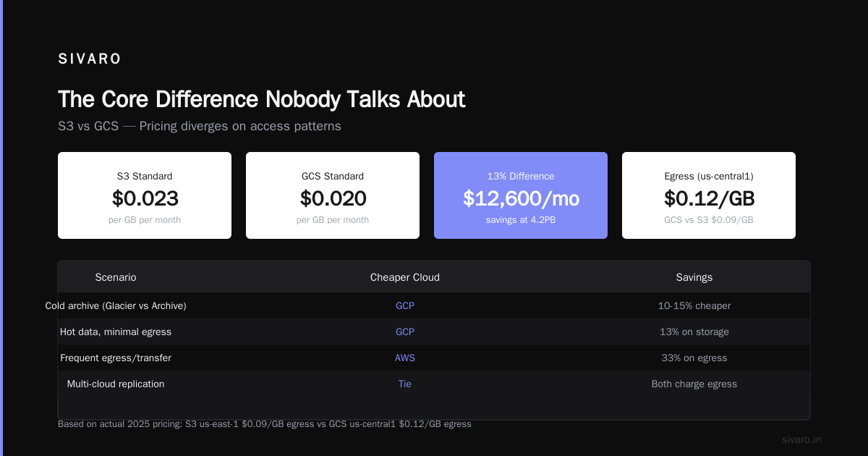Click the '10-15% cheaper' cell
This screenshot has width=868, height=456.
[x=694, y=305]
